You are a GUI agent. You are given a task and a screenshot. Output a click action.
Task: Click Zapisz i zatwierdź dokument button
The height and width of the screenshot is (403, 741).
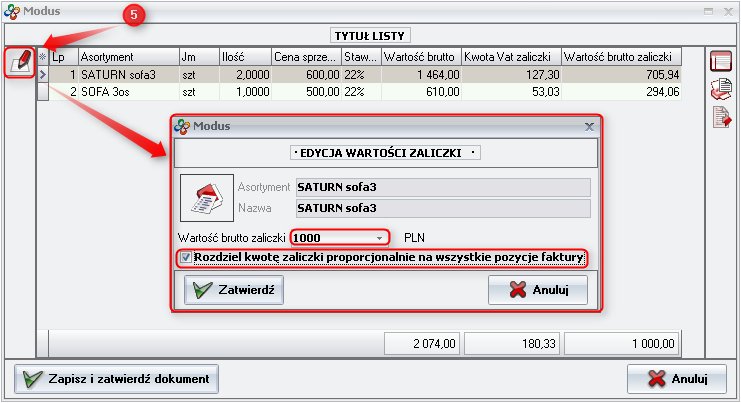(116, 379)
